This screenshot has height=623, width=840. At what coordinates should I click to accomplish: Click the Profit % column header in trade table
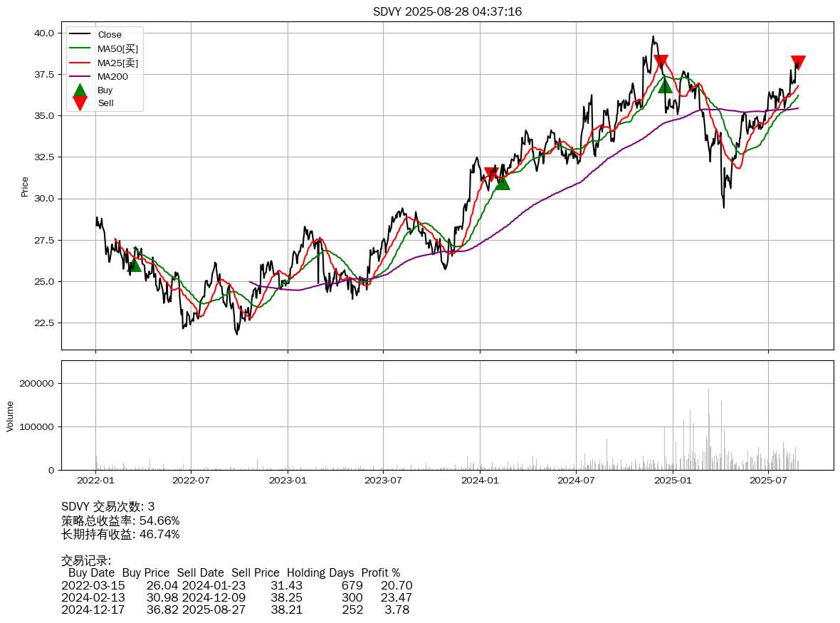point(380,572)
